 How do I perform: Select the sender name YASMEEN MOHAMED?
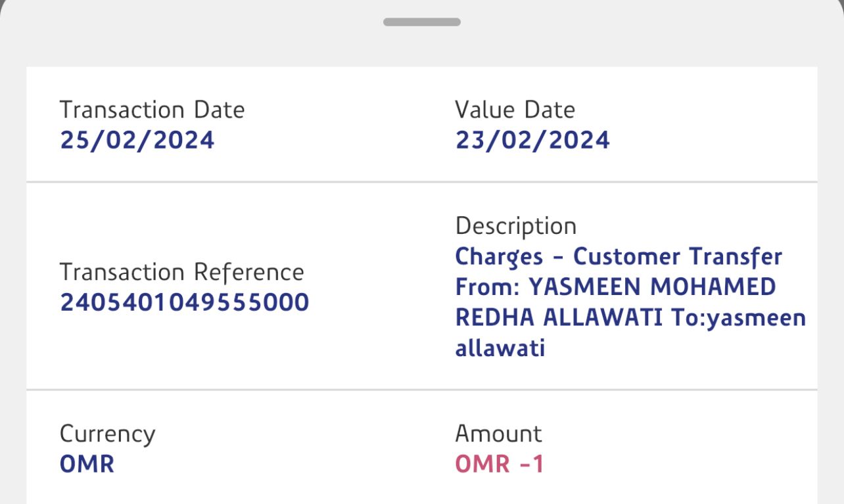[x=652, y=287]
